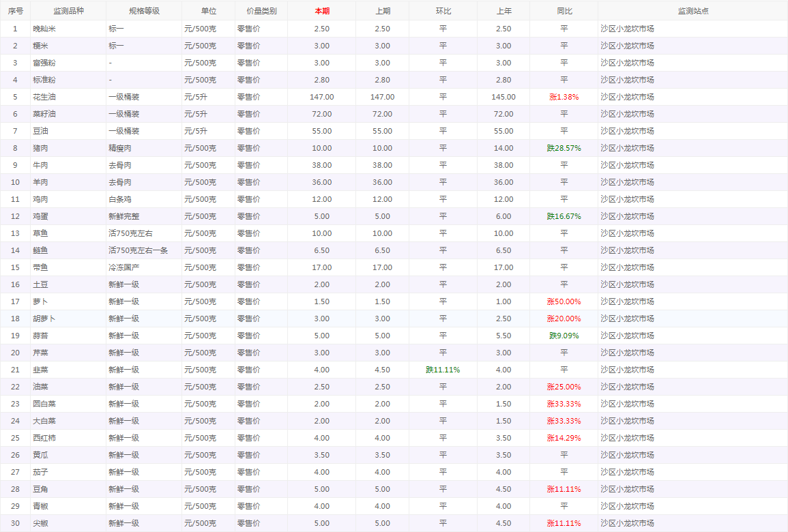Click the 跌28.57% value in 猪肉 row
788x532 pixels.
pos(564,148)
